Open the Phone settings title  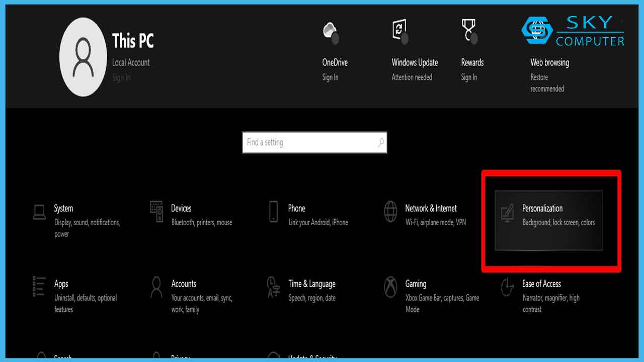[296, 208]
